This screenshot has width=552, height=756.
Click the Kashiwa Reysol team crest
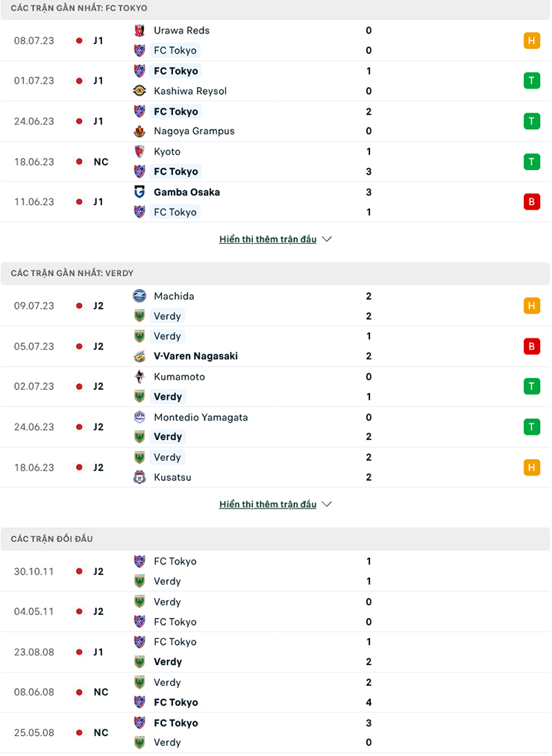tap(139, 91)
